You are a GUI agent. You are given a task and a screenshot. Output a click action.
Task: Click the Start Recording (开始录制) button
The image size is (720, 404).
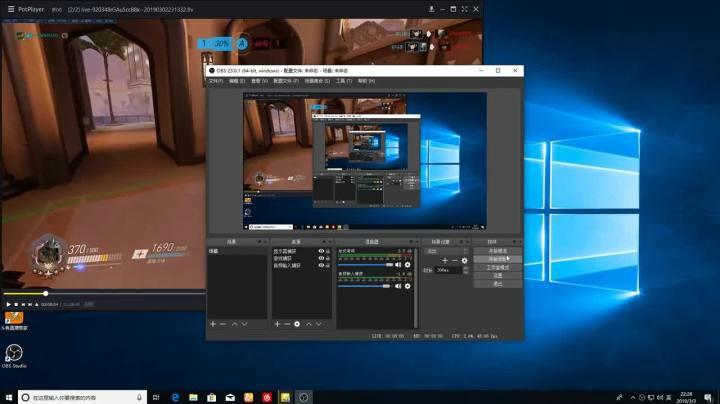pyautogui.click(x=498, y=259)
